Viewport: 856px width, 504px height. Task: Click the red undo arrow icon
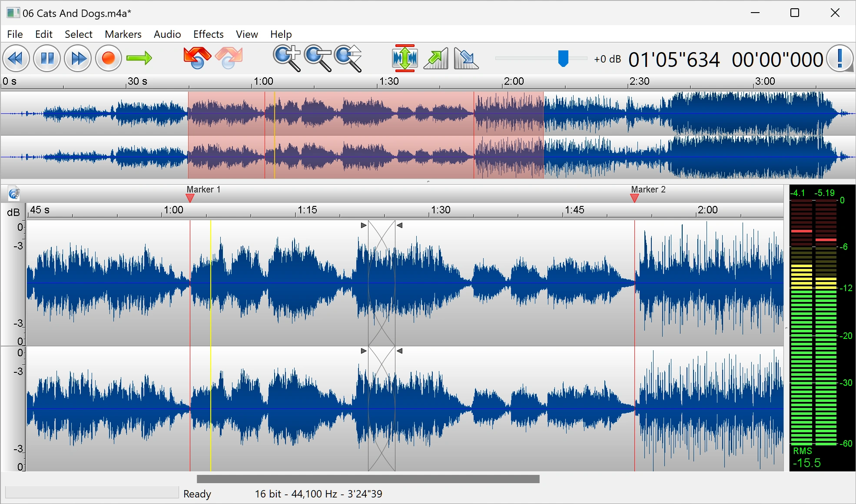point(197,58)
